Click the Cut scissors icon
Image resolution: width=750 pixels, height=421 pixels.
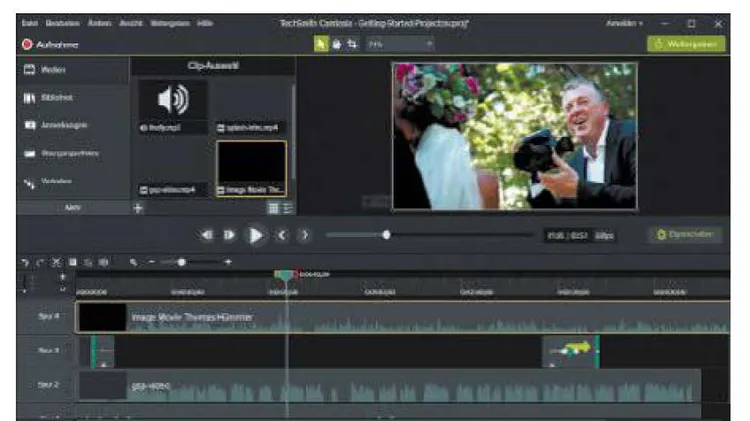pyautogui.click(x=56, y=262)
